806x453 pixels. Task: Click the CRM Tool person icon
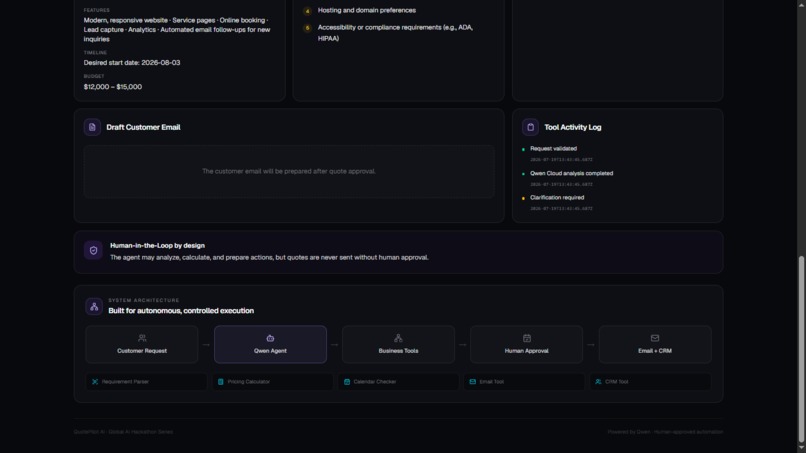598,382
